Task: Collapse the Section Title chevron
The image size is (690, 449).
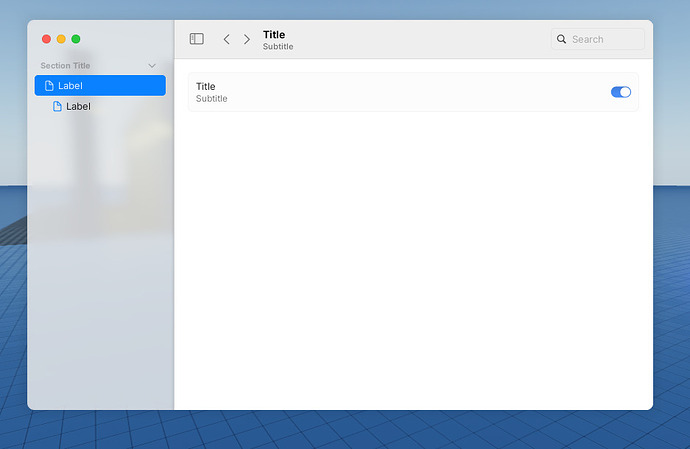Action: pos(152,66)
